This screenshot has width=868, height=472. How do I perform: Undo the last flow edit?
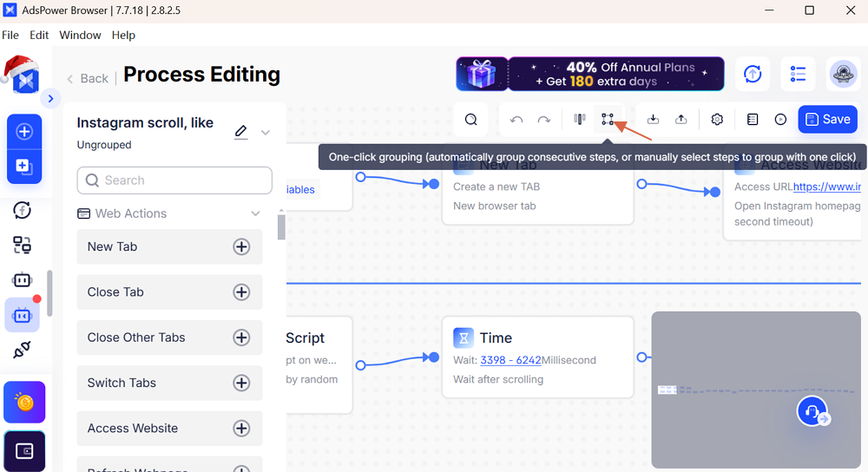(516, 120)
